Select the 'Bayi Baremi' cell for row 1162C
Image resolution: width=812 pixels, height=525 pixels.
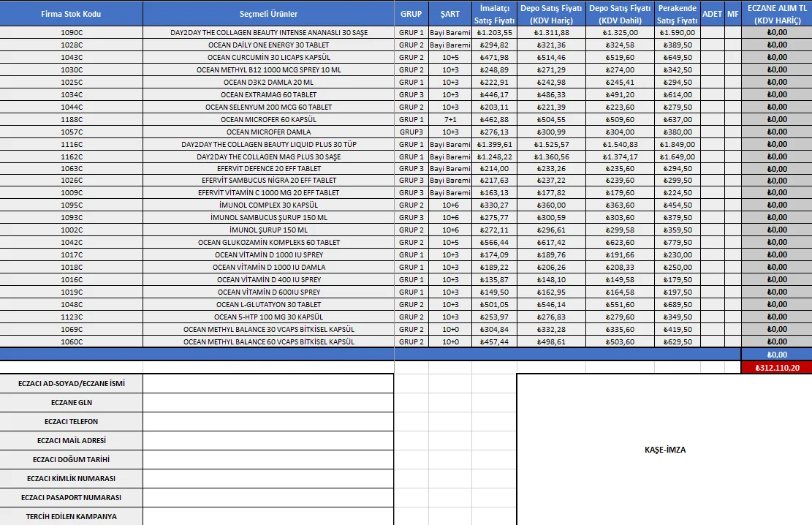(450, 156)
